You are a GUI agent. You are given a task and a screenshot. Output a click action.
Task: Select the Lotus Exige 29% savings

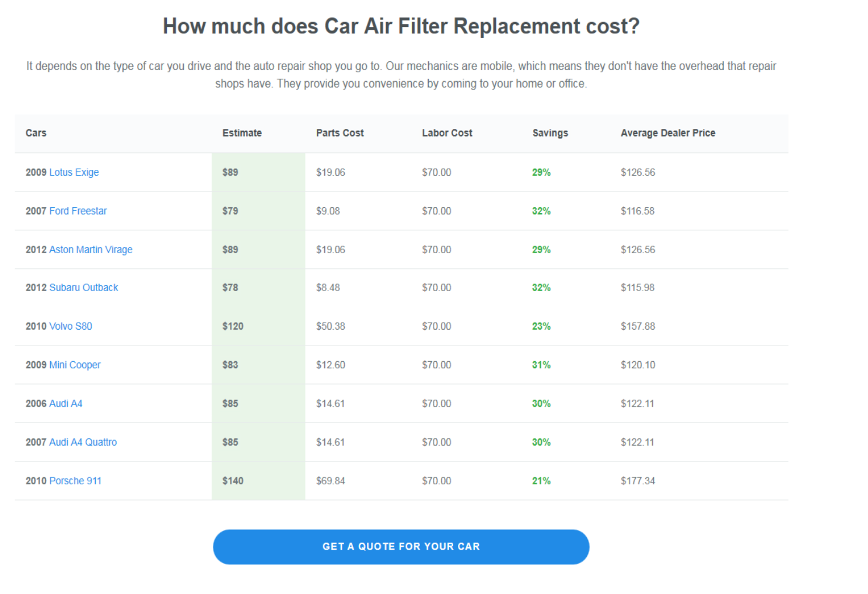coord(541,172)
